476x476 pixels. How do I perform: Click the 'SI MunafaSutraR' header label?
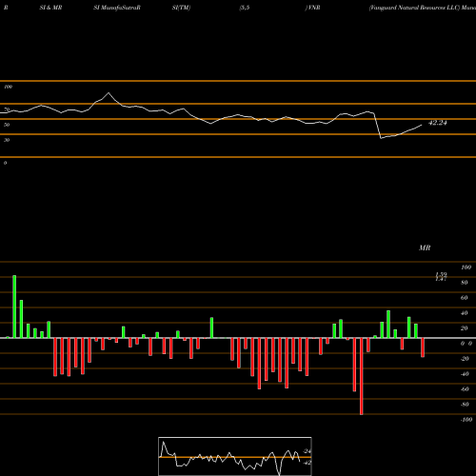point(117,8)
